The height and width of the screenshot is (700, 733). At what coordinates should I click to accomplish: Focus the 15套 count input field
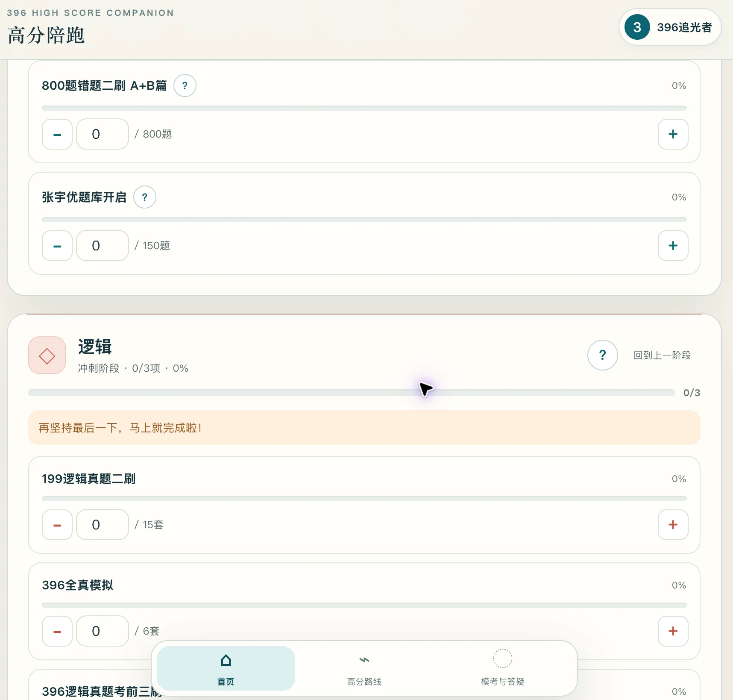[103, 525]
